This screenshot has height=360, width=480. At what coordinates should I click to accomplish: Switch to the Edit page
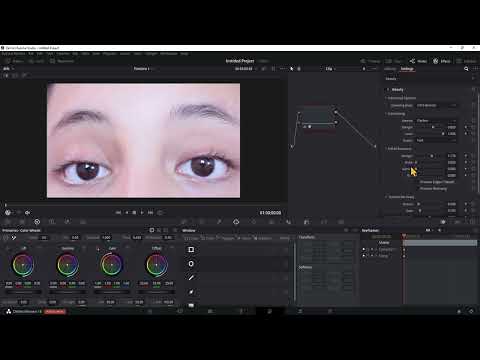pyautogui.click(x=210, y=311)
